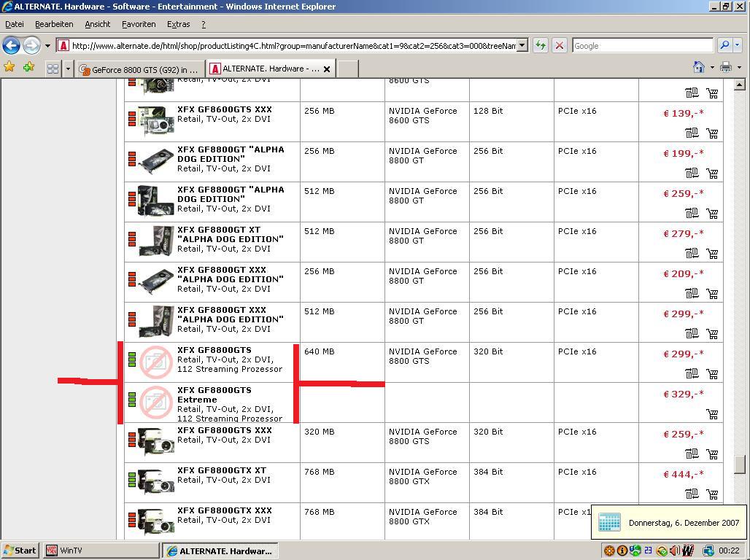This screenshot has width=750, height=560.
Task: Click the browser Back arrow button
Action: (x=11, y=46)
